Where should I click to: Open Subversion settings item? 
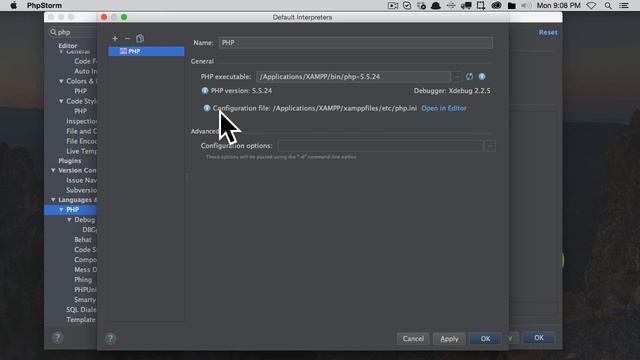tap(81, 190)
